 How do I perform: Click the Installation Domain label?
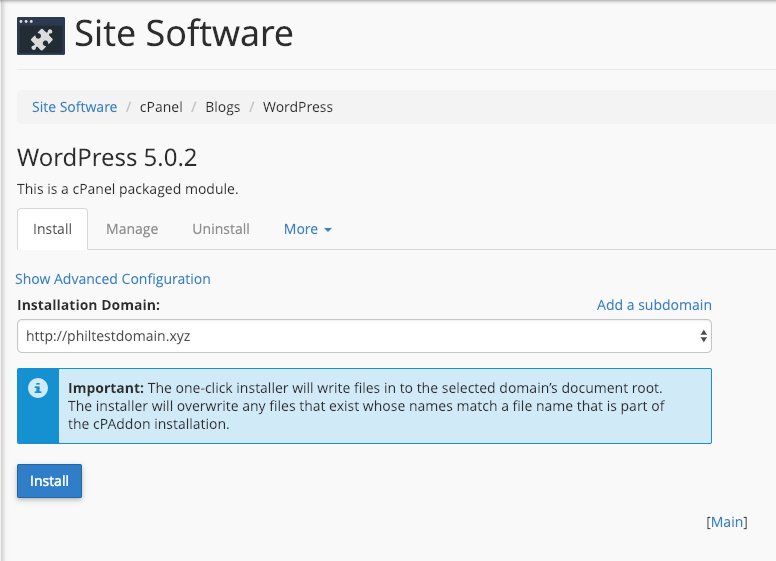89,305
